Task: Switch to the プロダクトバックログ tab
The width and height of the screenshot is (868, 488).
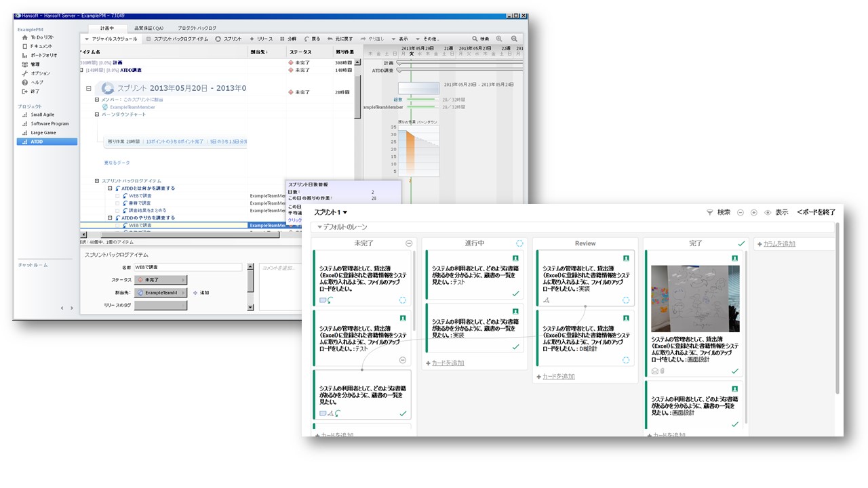Action: [x=197, y=28]
